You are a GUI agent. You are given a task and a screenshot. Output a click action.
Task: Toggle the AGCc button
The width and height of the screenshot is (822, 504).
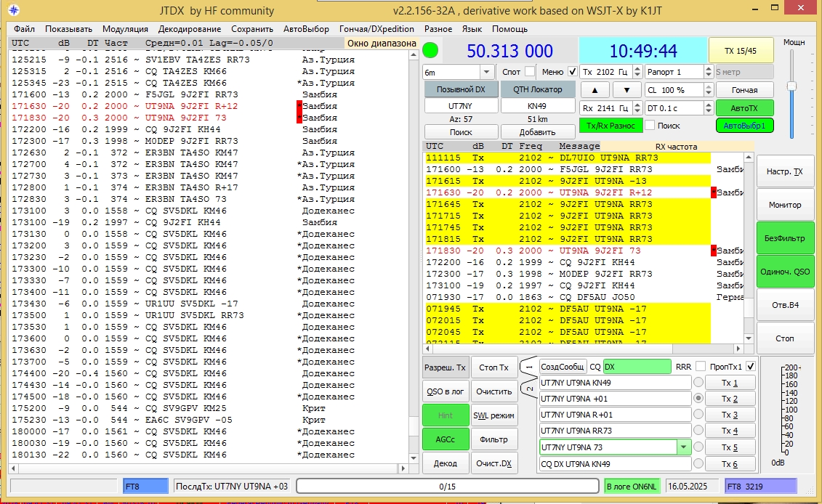coord(445,439)
